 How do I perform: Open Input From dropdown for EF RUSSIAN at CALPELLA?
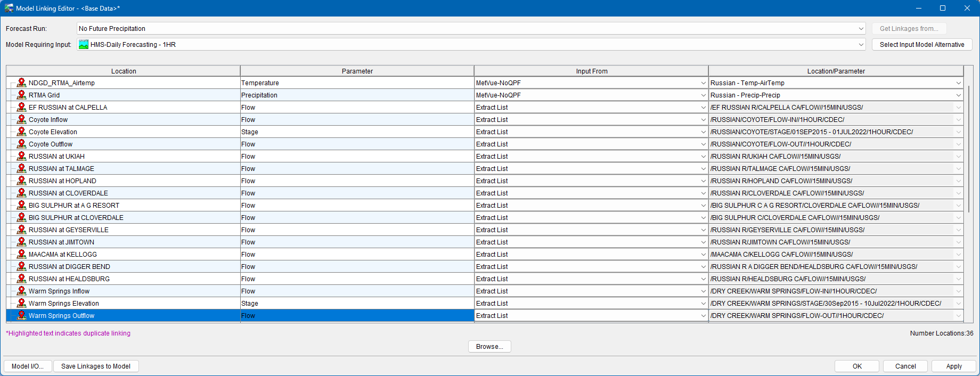pos(703,108)
